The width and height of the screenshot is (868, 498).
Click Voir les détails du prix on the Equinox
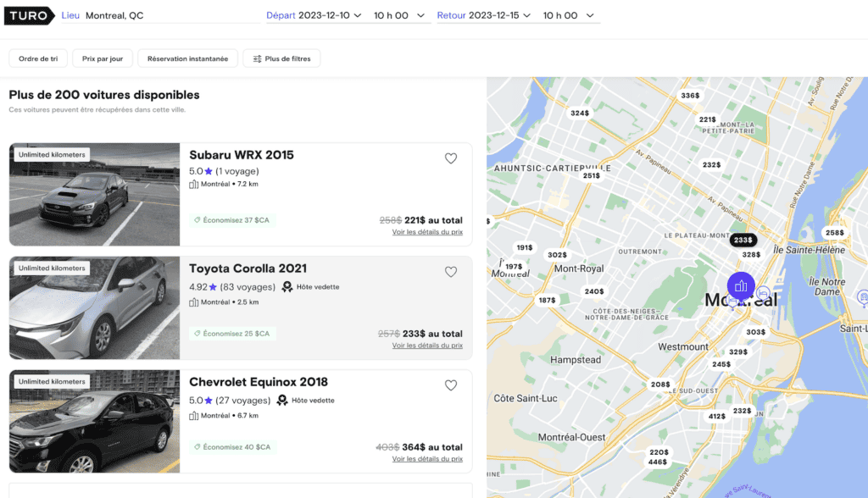[x=426, y=458]
